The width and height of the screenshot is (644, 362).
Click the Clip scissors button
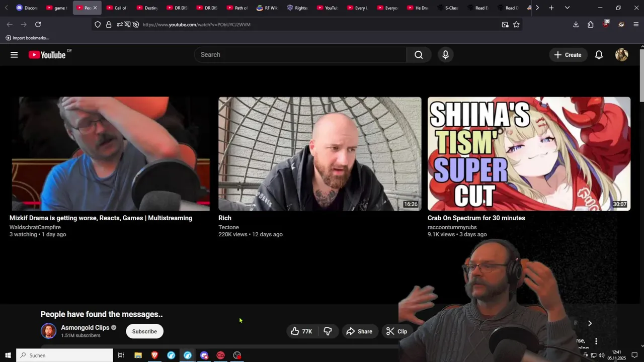(x=396, y=331)
